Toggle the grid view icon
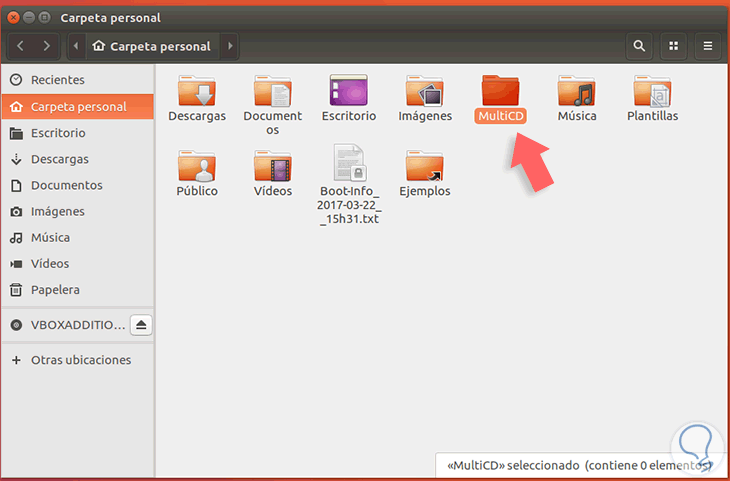Viewport: 730px width, 481px height. click(x=673, y=46)
